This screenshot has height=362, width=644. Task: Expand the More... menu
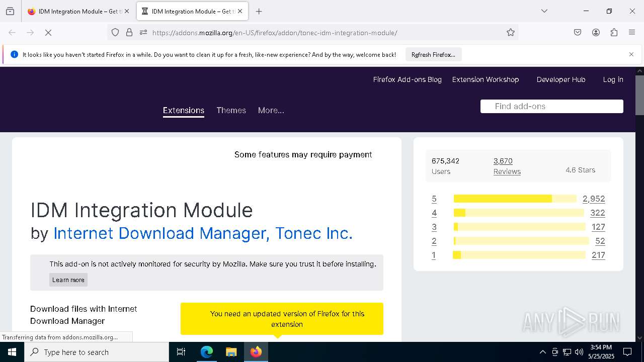pyautogui.click(x=271, y=111)
